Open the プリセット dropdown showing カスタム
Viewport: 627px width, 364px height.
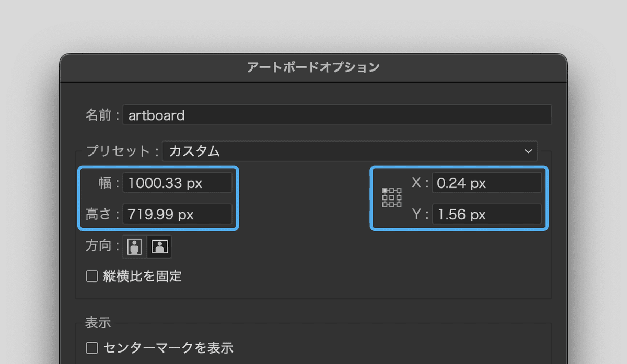pos(345,151)
